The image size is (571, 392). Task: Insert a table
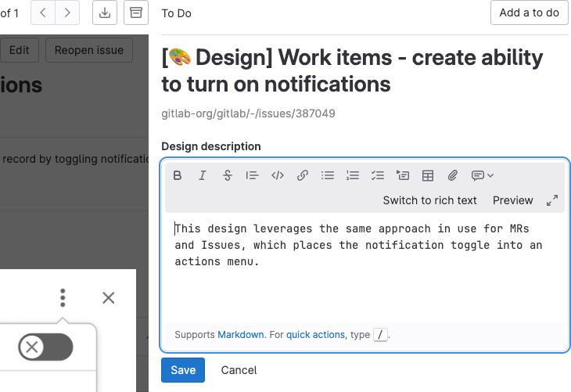click(x=428, y=175)
